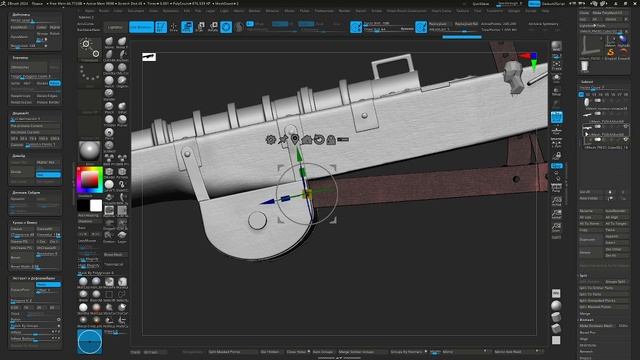Adjust the Target Polygons Count slider
640x360 pixels.
36,76
